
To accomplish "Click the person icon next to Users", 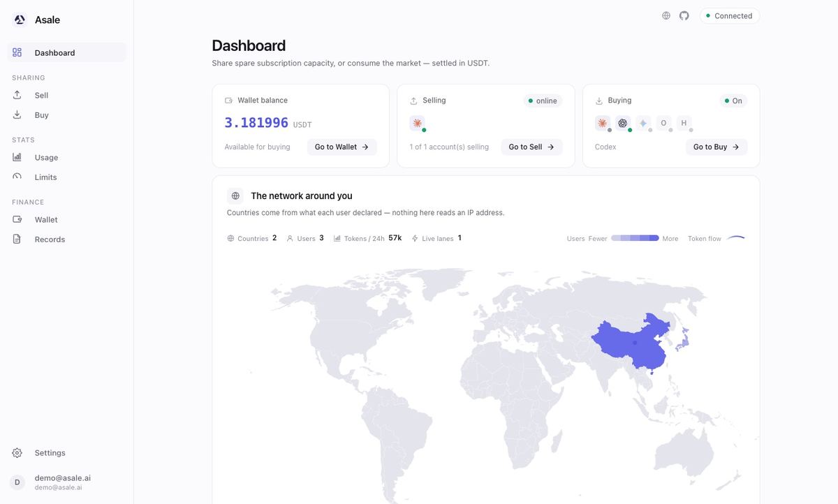I will 290,238.
